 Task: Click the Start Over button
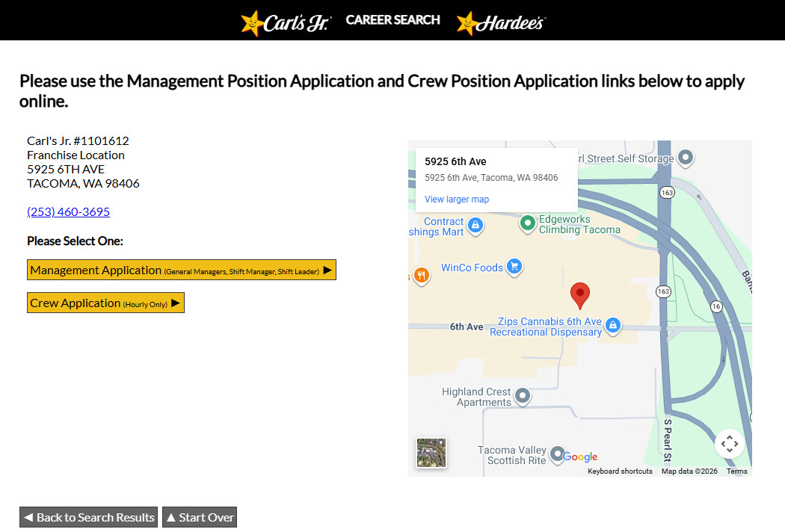pos(200,517)
